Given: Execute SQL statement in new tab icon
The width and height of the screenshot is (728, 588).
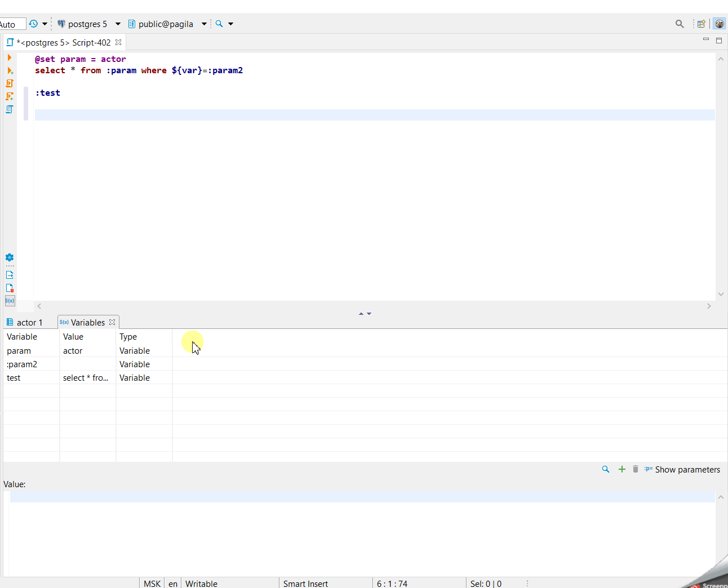Looking at the screenshot, I should point(9,70).
